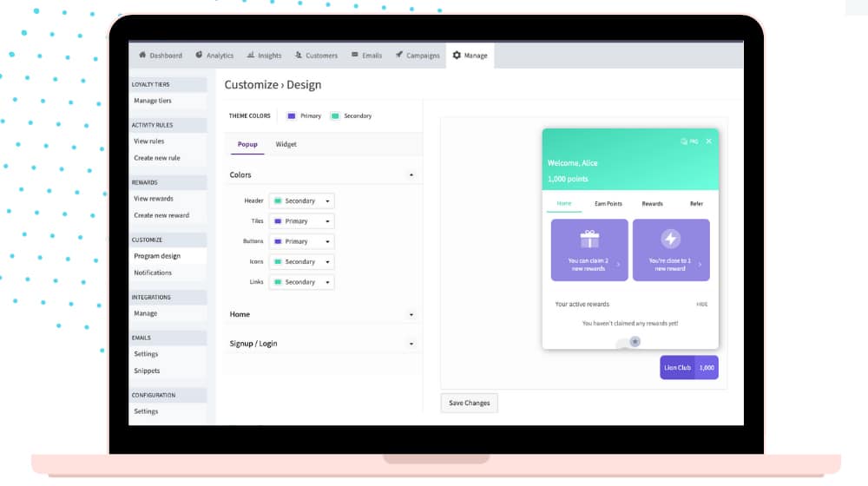Open the Earn Points tab in popup
The height and width of the screenshot is (486, 868).
(608, 204)
